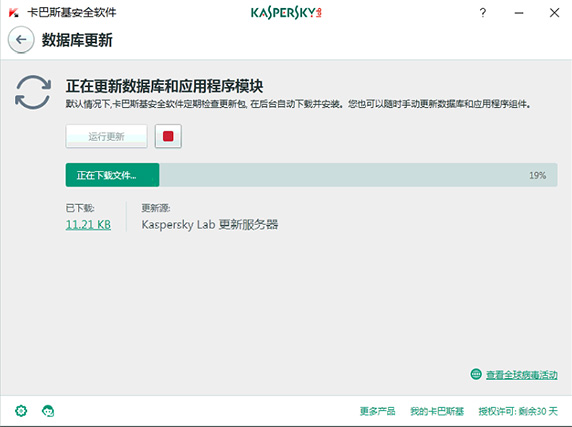Click the large update sync arrows icon
The height and width of the screenshot is (427, 572).
click(33, 92)
